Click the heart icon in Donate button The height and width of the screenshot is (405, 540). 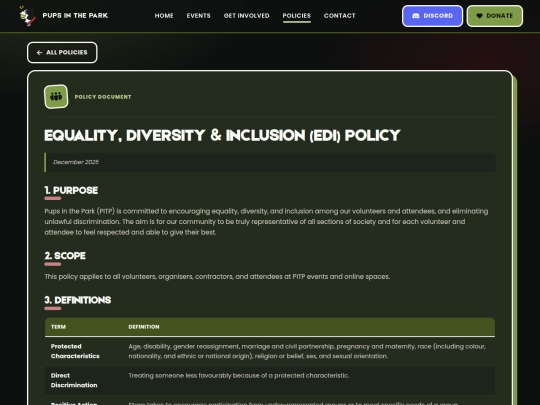[479, 16]
